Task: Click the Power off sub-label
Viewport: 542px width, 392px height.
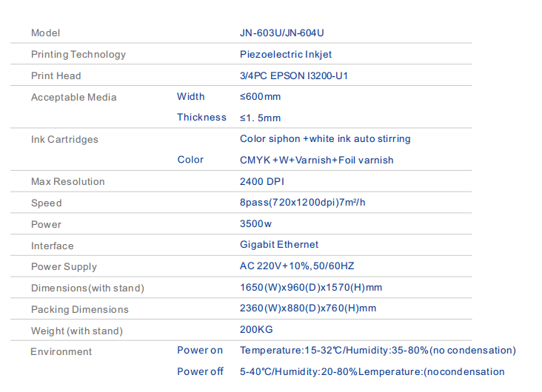Action: (200, 372)
